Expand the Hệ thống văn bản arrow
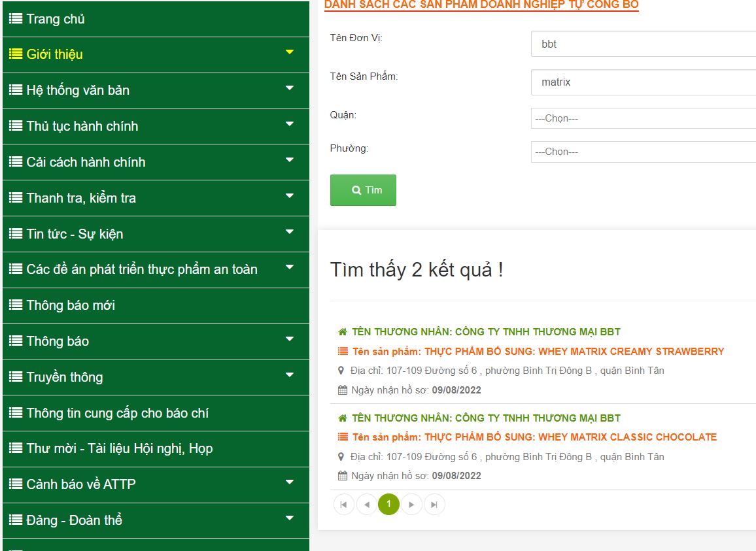This screenshot has height=551, width=756. pos(289,88)
